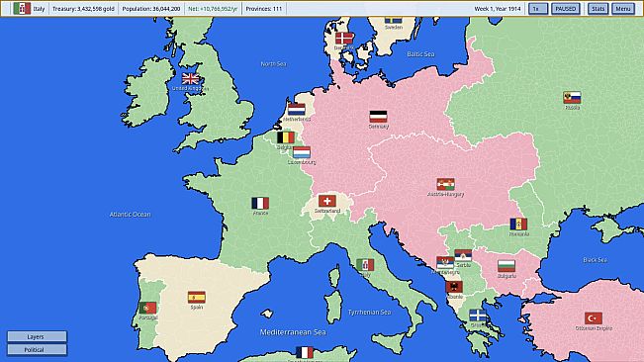Screen dimensions: 644x362
Task: Open the Menu button
Action: pyautogui.click(x=622, y=9)
